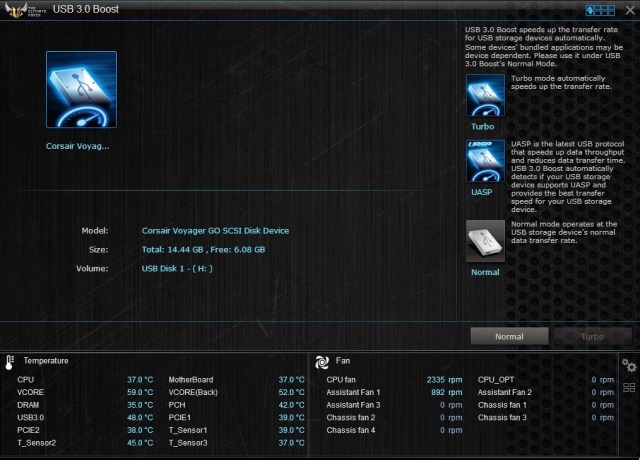The width and height of the screenshot is (640, 460).
Task: Click the Turbo mode icon
Action: point(485,95)
